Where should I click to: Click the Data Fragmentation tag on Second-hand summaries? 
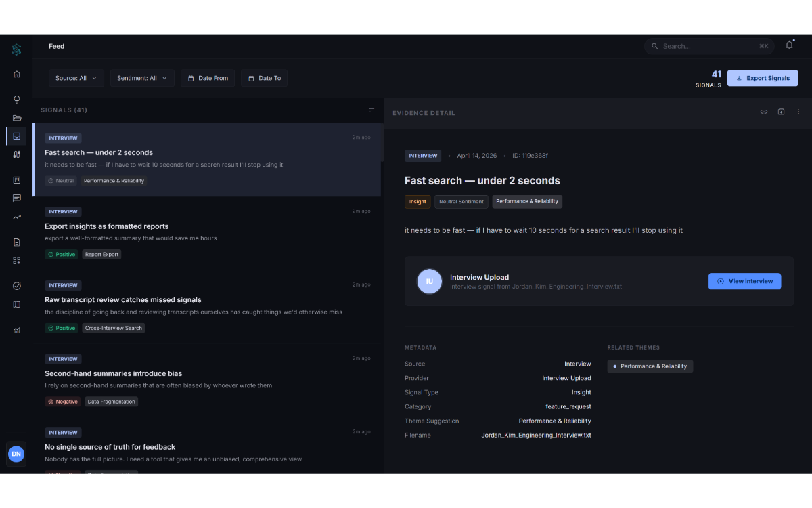[112, 402]
